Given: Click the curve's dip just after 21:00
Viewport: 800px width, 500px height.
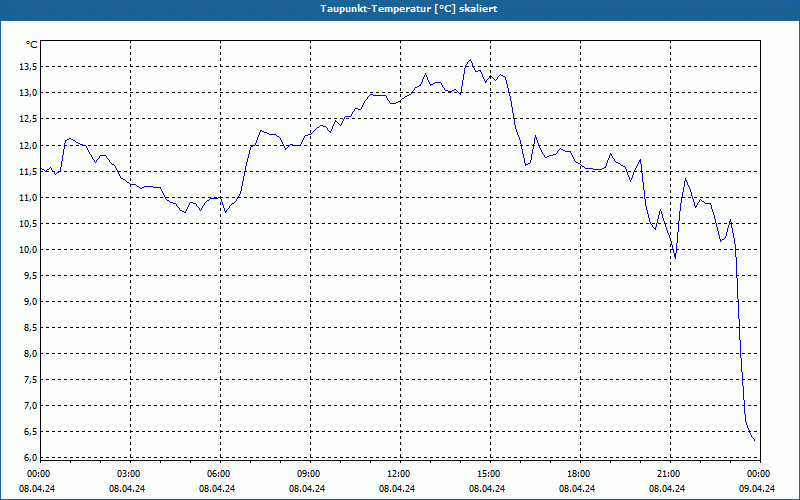Looking at the screenshot, I should coord(675,258).
